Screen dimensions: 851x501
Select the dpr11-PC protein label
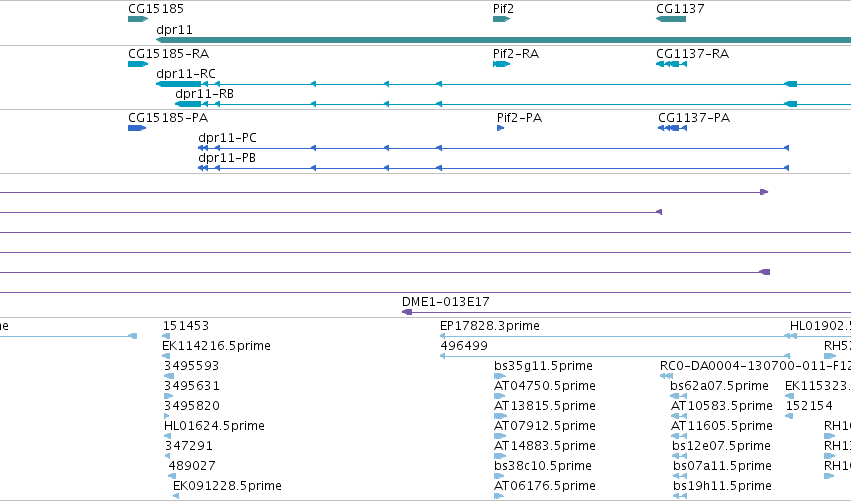[227, 138]
